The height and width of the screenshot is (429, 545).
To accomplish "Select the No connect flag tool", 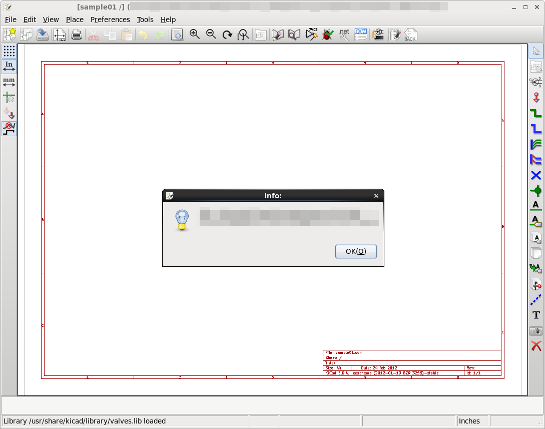I will tap(536, 176).
